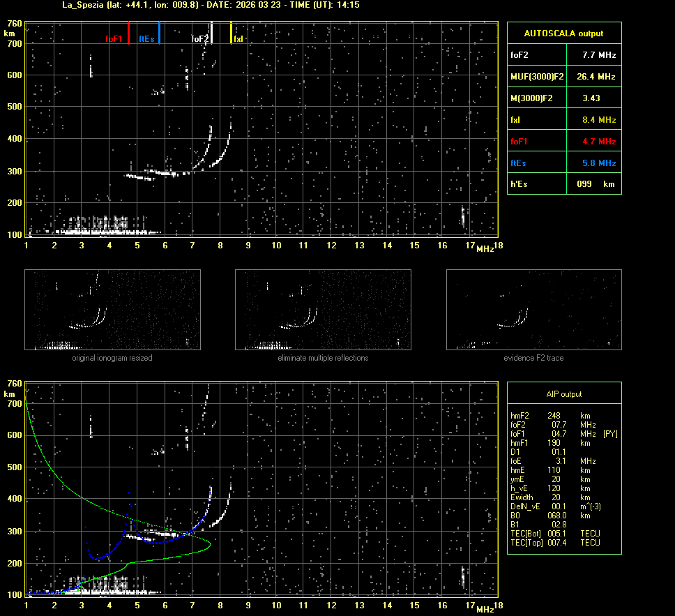Select the foF2 7.7 MHz value

point(599,54)
